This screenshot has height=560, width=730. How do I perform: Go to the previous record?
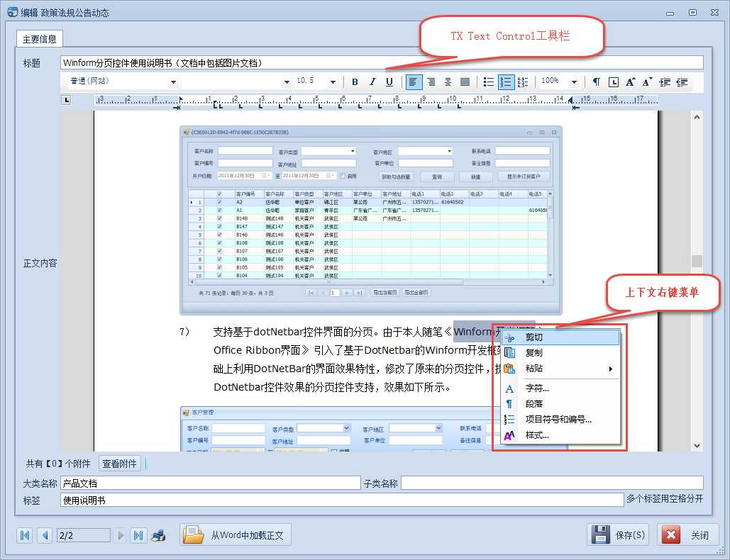tap(45, 535)
